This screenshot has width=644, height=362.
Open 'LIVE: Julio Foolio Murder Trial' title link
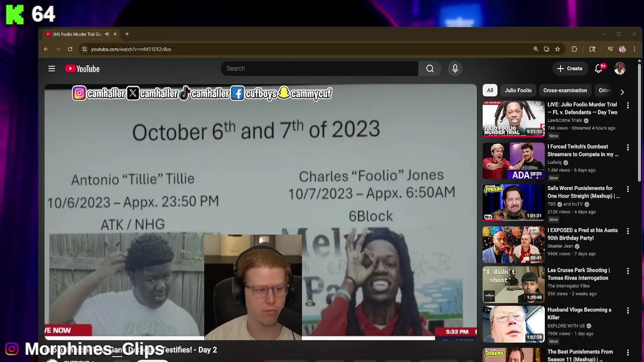tap(583, 109)
